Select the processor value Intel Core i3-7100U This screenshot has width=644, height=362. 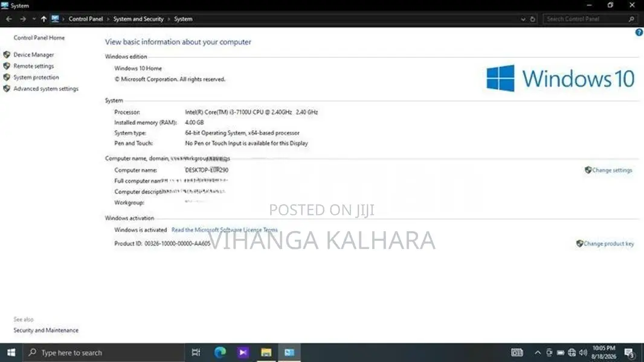[251, 112]
